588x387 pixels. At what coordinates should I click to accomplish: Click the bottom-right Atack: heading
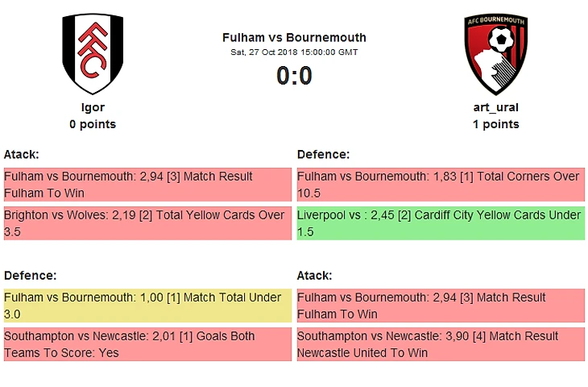point(315,275)
